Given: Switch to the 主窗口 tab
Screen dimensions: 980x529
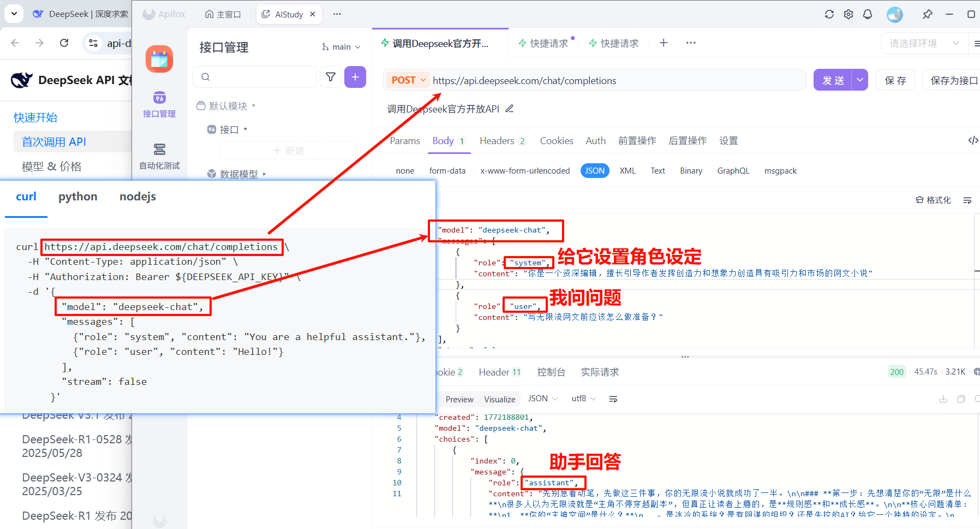Looking at the screenshot, I should pos(223,14).
